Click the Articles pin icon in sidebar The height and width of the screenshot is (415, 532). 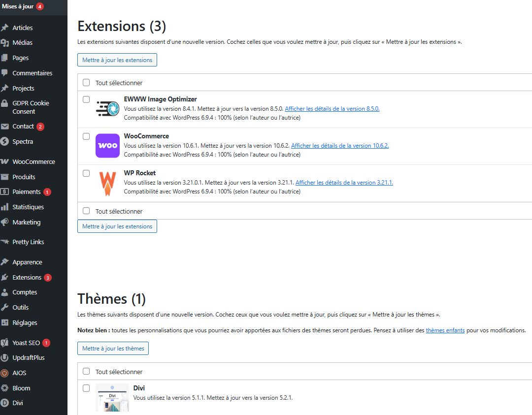point(5,28)
